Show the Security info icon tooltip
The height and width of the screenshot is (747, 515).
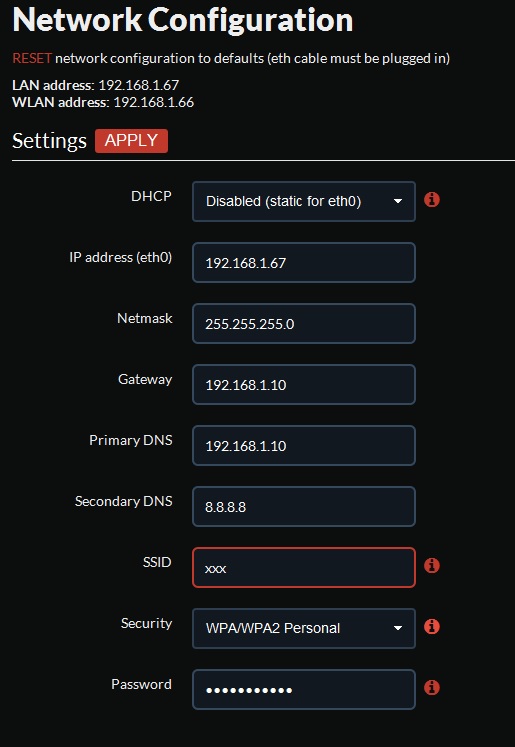432,626
